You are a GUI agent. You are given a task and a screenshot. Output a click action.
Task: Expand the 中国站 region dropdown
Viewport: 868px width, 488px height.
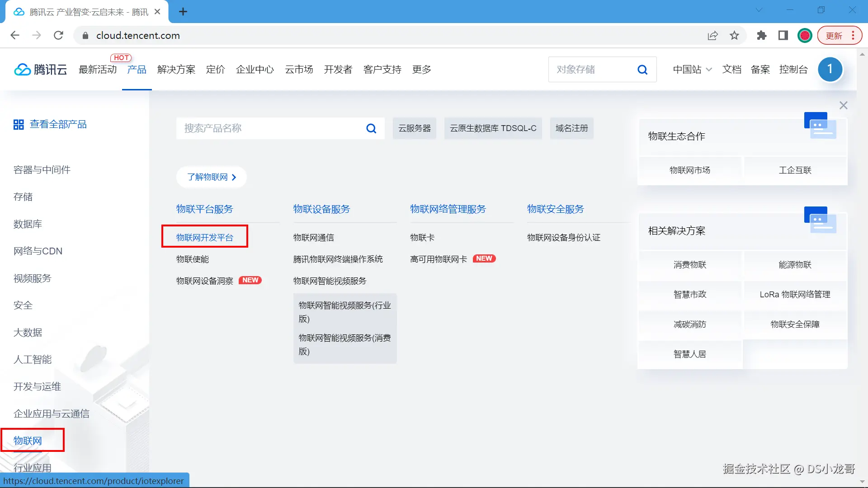[692, 70]
